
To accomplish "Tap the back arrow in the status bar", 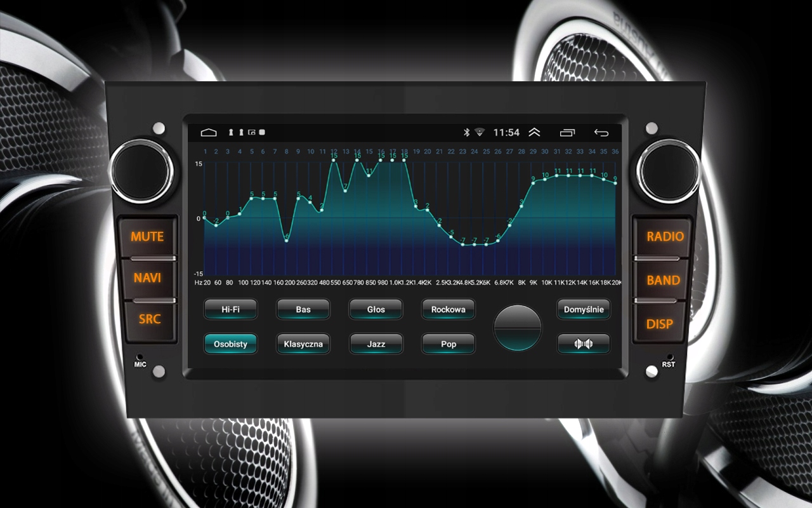I will click(600, 132).
